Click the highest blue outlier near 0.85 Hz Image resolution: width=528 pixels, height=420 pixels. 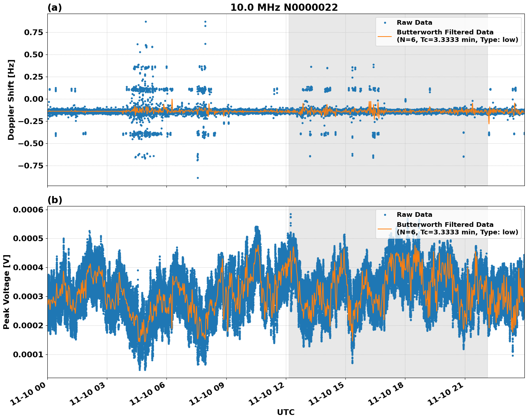145,22
